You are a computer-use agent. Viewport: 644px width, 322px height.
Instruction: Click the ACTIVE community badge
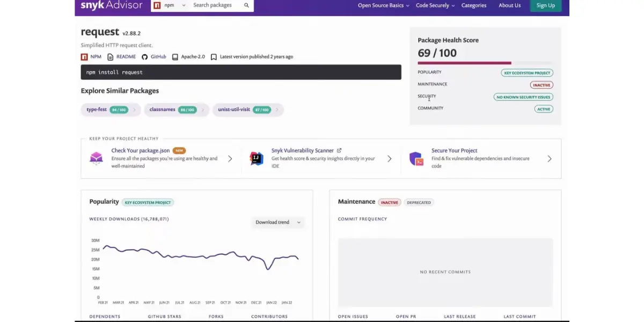pos(544,109)
